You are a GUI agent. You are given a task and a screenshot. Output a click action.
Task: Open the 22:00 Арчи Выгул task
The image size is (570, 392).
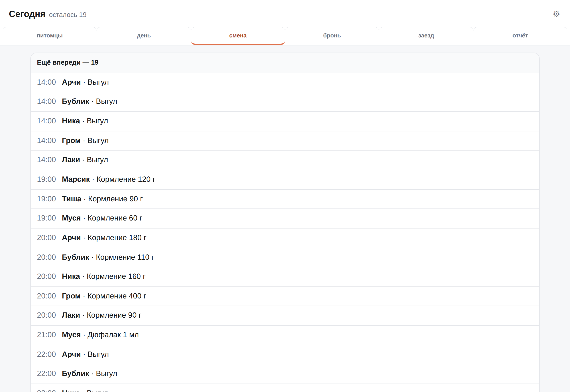pos(285,354)
